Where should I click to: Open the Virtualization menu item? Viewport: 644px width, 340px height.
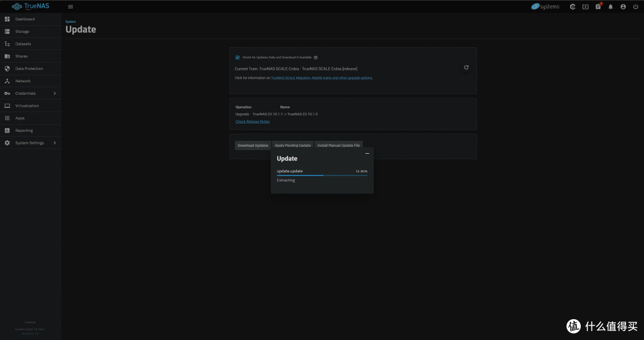pyautogui.click(x=30, y=106)
